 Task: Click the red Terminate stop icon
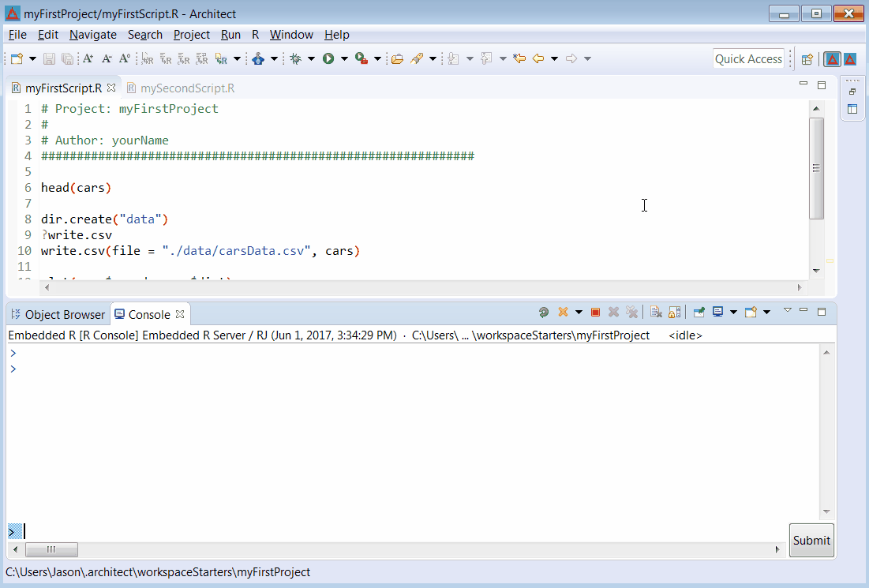tap(596, 313)
